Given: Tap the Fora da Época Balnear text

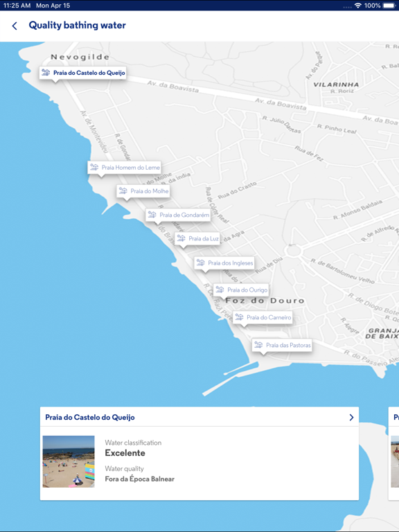Looking at the screenshot, I should coord(139,479).
